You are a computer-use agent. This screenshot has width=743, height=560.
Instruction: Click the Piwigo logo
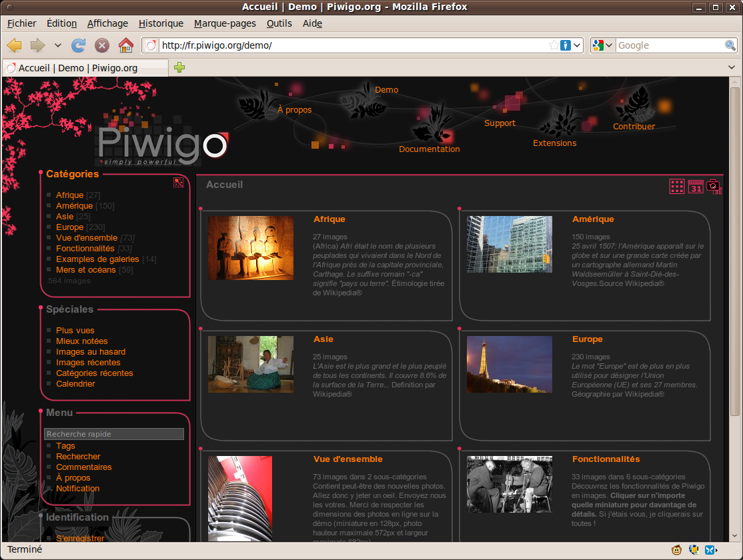tap(162, 143)
